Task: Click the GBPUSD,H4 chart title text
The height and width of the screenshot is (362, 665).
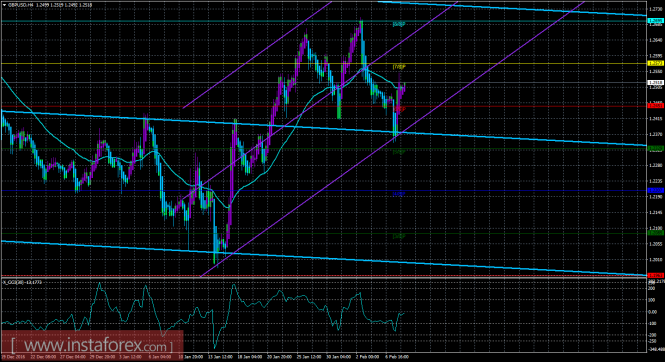Action: pyautogui.click(x=20, y=5)
